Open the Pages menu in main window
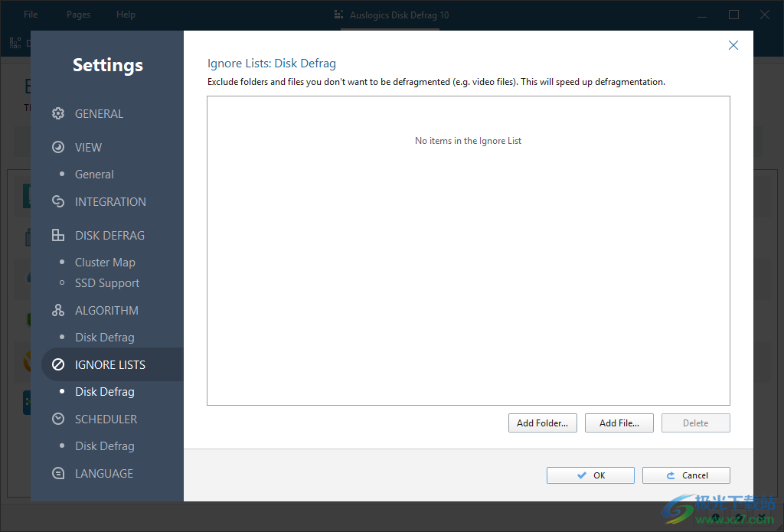This screenshot has height=532, width=784. coord(79,15)
